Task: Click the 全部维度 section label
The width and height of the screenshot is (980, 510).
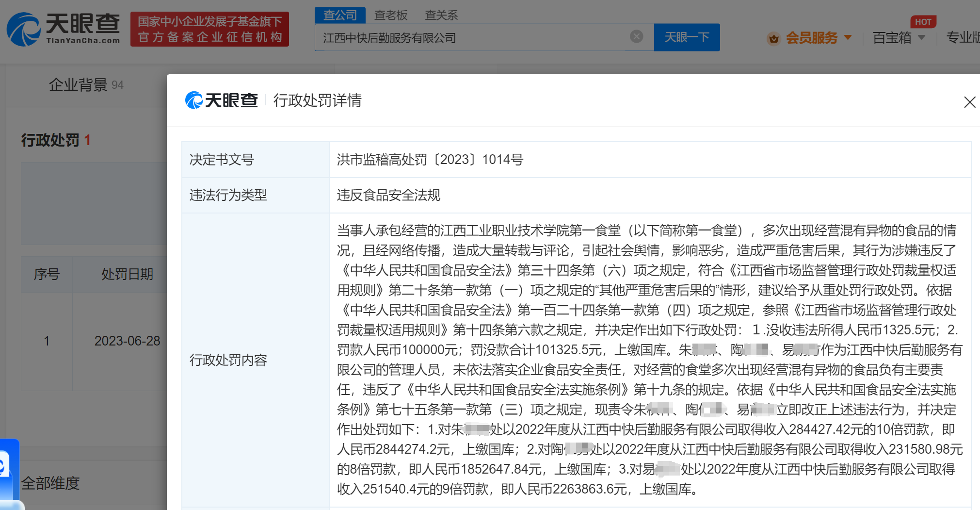Action: tap(50, 483)
